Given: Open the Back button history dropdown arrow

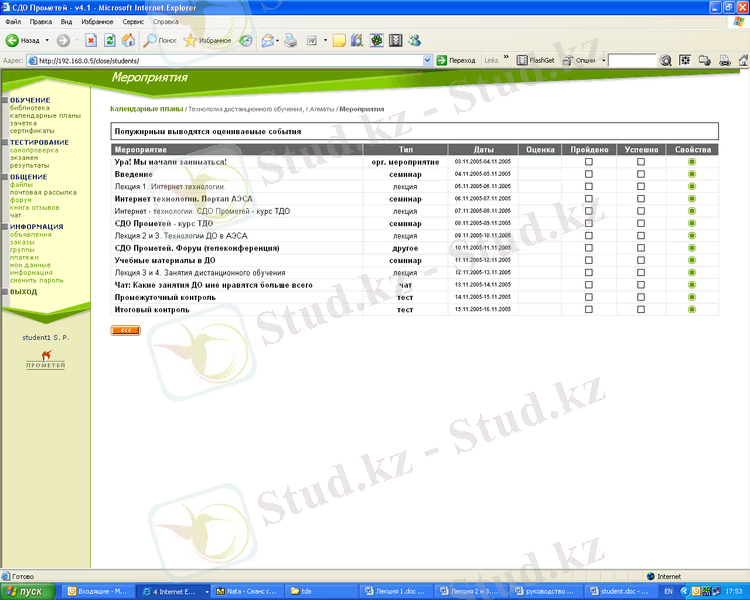Looking at the screenshot, I should pyautogui.click(x=47, y=41).
